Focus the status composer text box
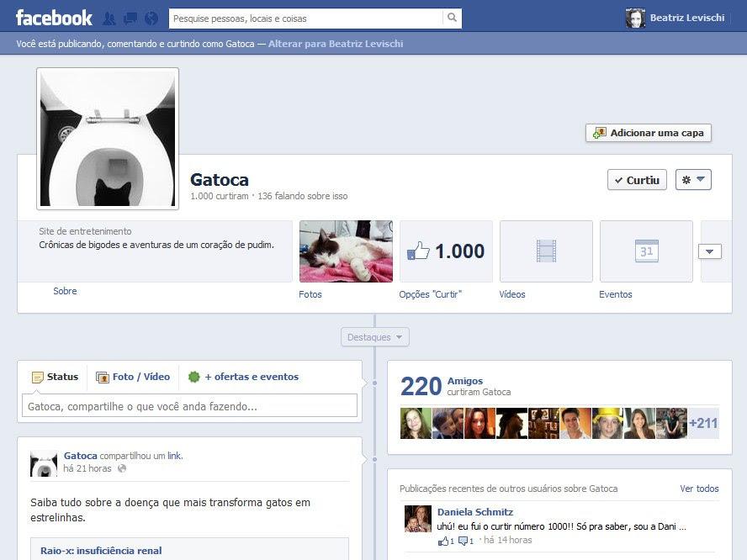 coord(189,406)
